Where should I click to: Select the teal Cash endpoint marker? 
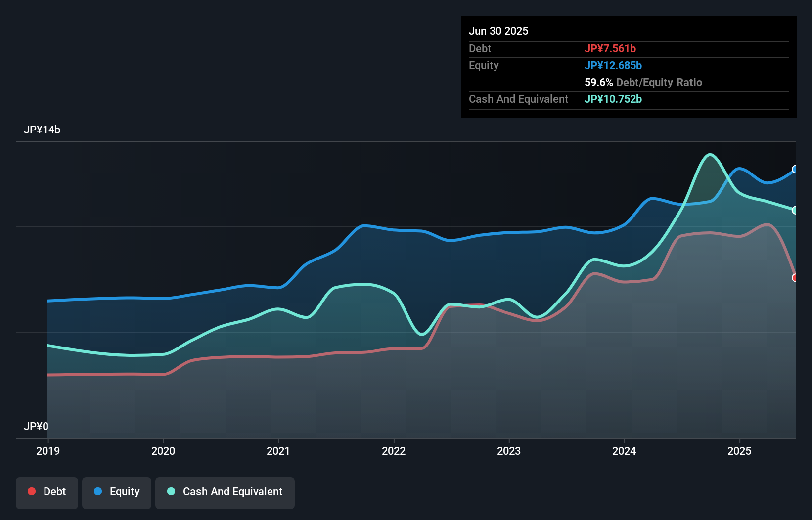795,210
